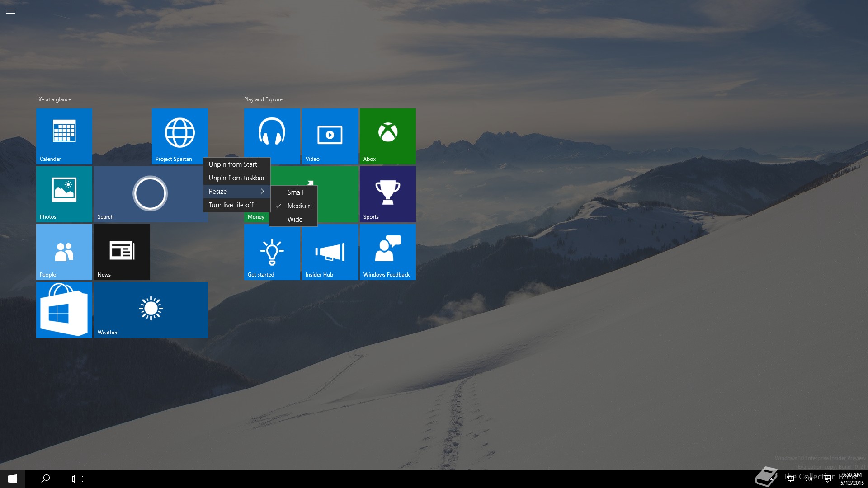Open the hamburger menu at top left
Image resolution: width=868 pixels, height=488 pixels.
[11, 11]
